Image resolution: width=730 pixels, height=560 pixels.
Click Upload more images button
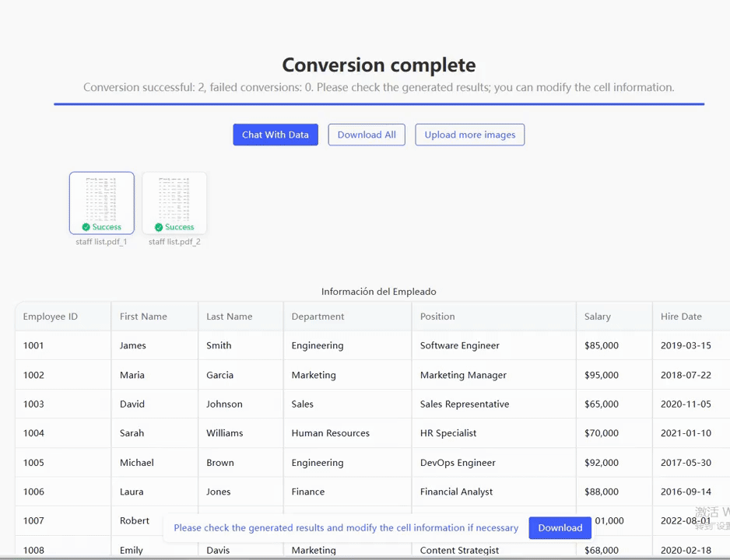[x=469, y=135]
